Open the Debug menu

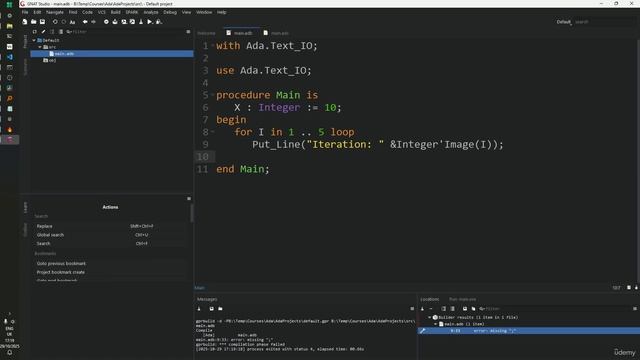click(x=170, y=12)
